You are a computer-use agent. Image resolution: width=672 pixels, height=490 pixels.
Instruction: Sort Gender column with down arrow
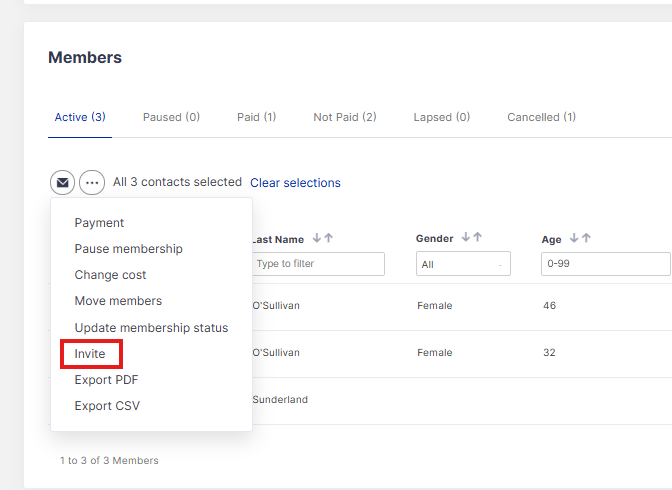tap(466, 238)
